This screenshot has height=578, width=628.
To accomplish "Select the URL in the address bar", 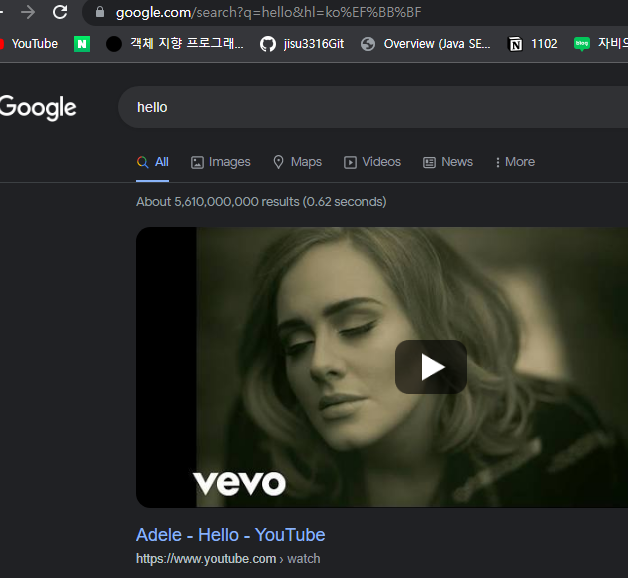I will coord(268,12).
